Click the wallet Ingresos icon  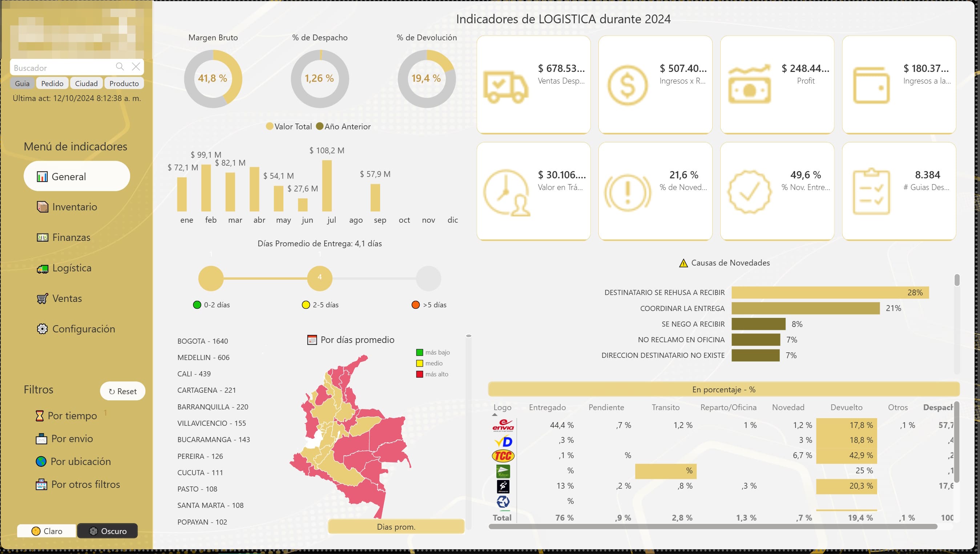(x=871, y=85)
